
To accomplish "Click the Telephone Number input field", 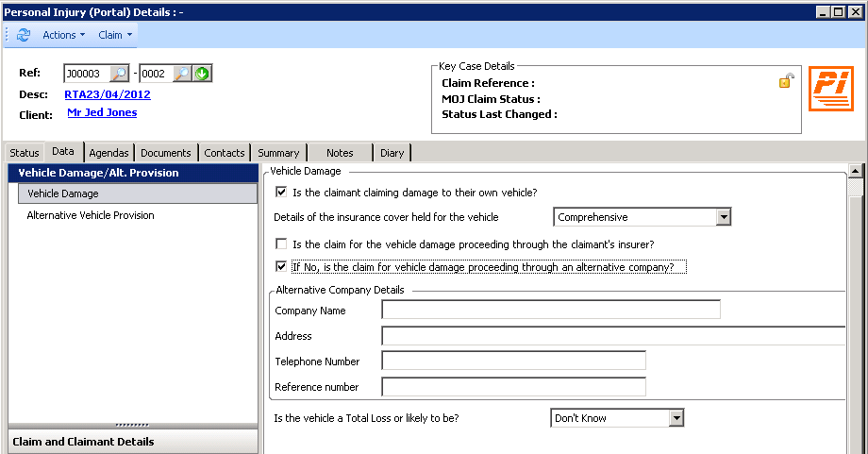I will [x=513, y=361].
